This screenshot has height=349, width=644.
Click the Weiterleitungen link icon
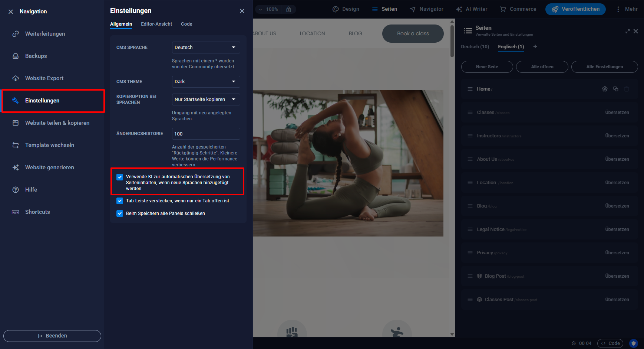16,34
